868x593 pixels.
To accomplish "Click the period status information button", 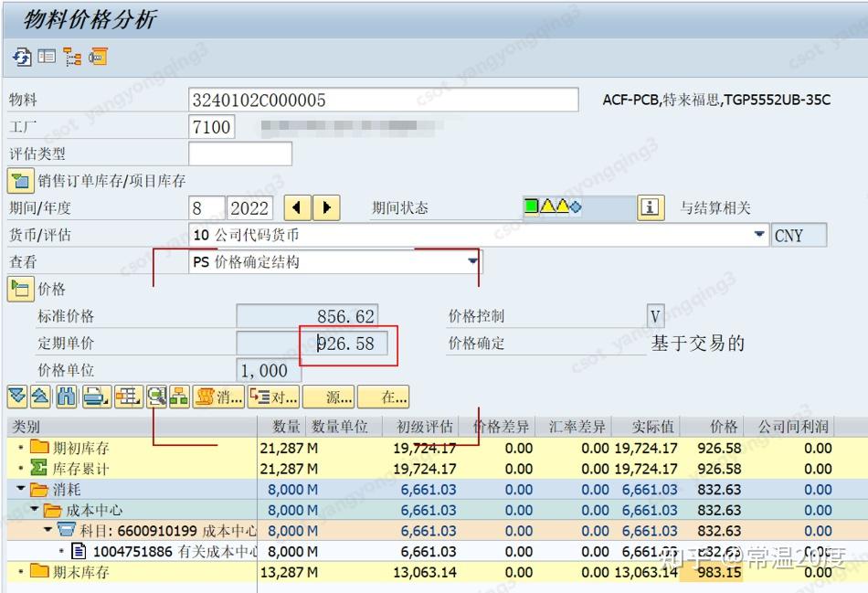I will pos(651,207).
